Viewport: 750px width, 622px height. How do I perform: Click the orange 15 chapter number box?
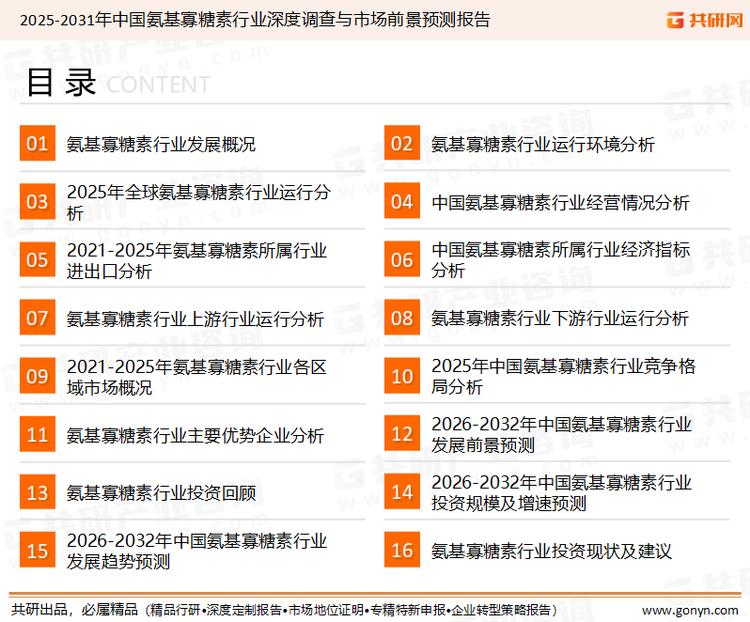pyautogui.click(x=37, y=550)
